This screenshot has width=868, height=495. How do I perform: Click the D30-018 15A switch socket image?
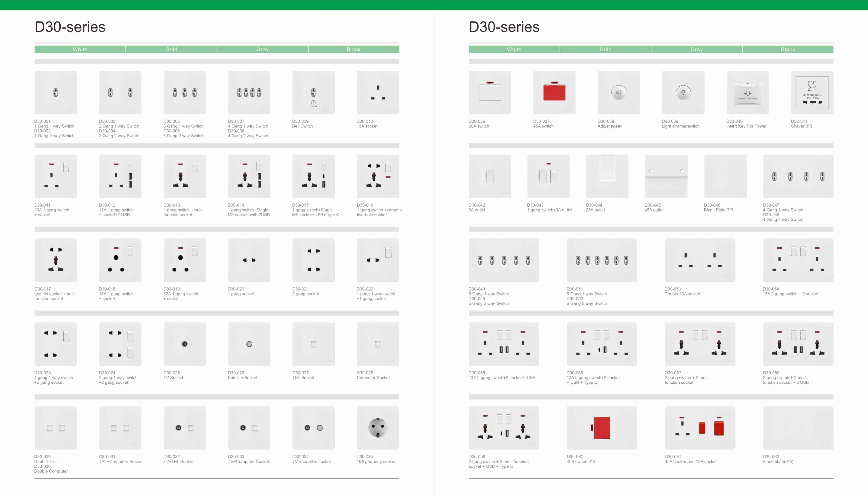click(120, 260)
